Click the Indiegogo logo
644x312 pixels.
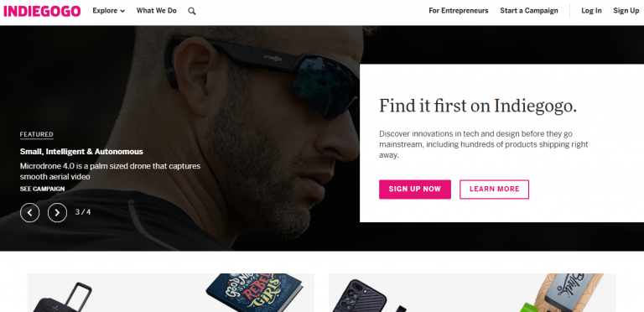(42, 11)
